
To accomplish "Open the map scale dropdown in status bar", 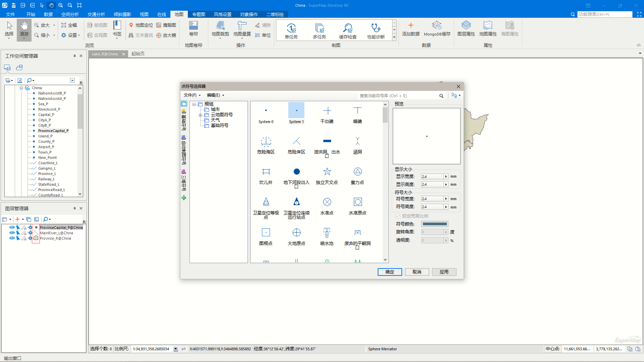I will tap(175, 349).
